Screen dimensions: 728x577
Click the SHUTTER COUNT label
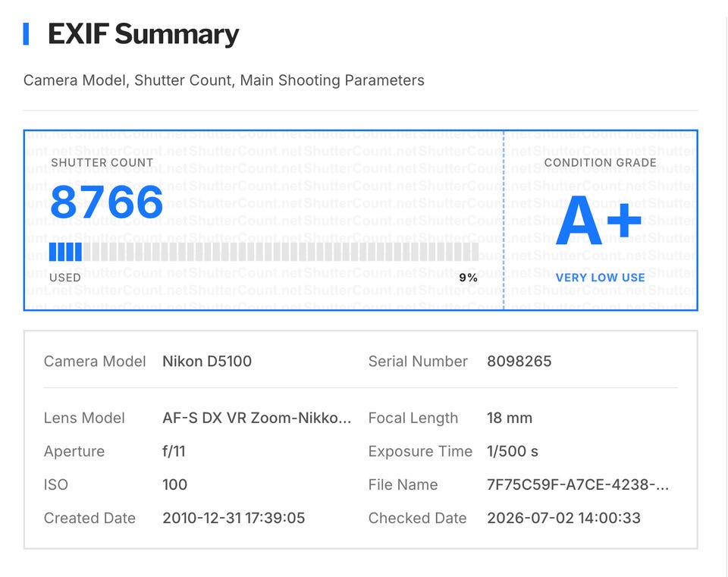click(x=102, y=162)
